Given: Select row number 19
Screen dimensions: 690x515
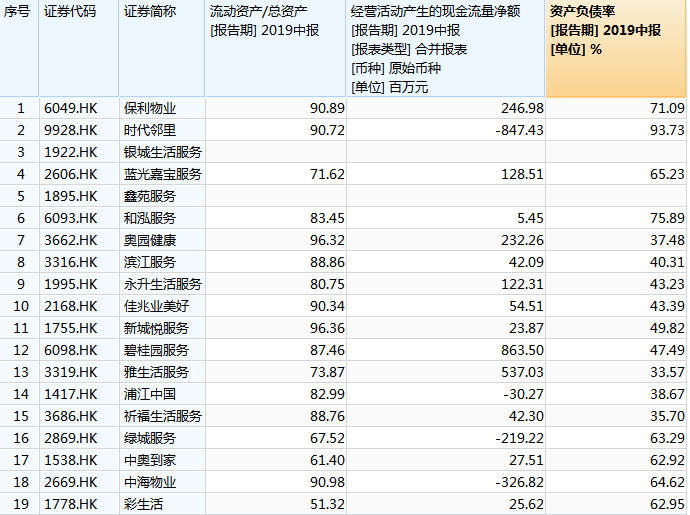Looking at the screenshot, I should [21, 504].
